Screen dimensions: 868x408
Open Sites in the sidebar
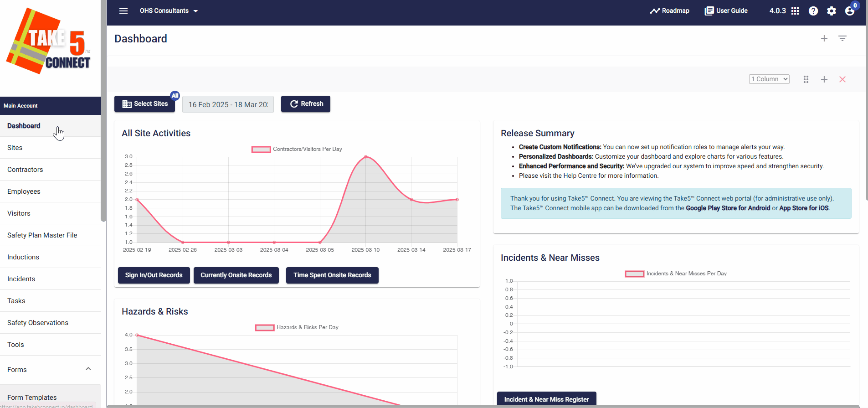coord(50,148)
